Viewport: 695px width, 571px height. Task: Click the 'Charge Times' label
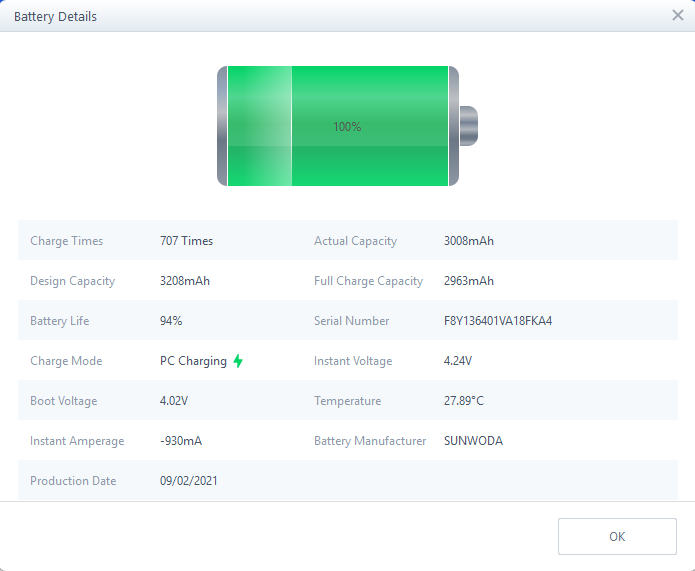coord(66,241)
